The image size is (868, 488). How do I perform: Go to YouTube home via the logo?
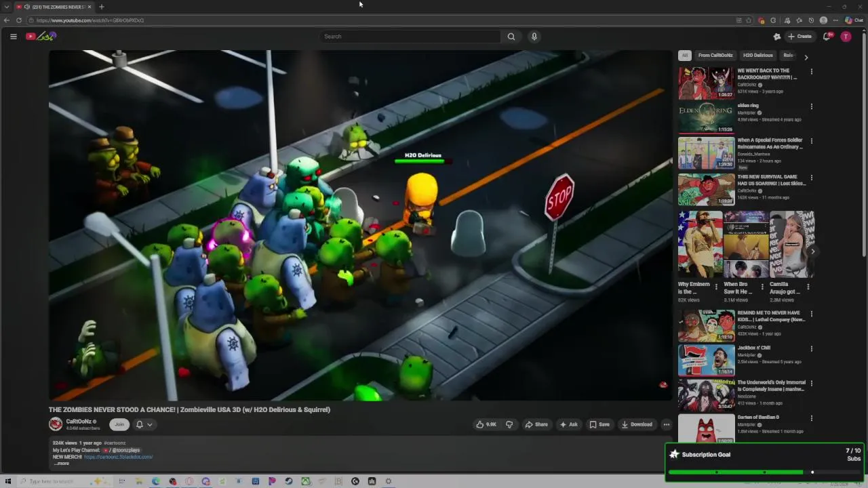tap(40, 37)
